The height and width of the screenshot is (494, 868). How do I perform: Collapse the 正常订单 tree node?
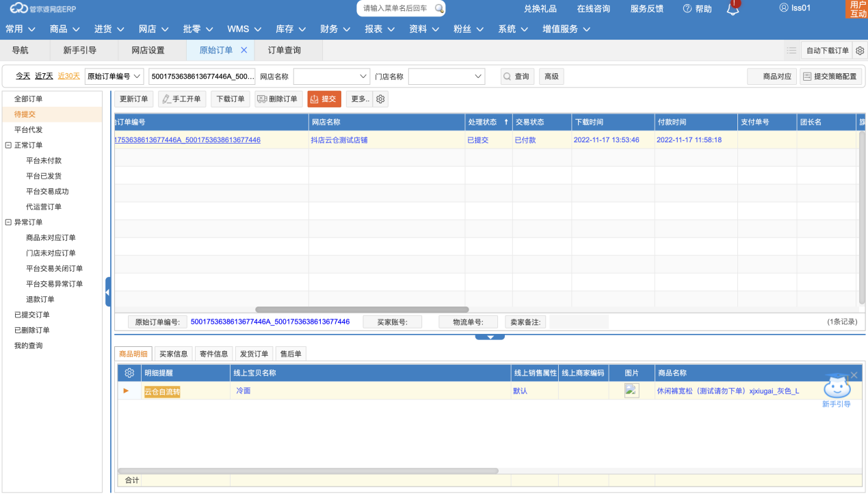click(x=8, y=145)
